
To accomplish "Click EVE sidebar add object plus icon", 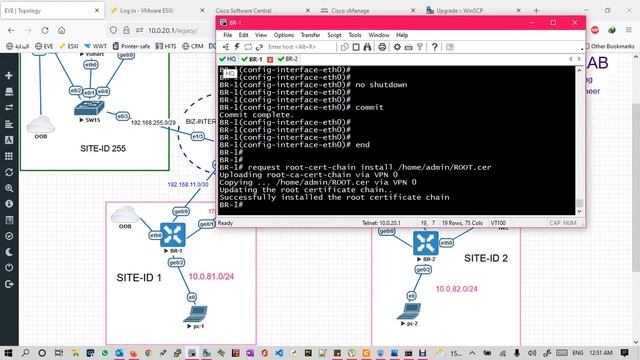I will [9, 76].
